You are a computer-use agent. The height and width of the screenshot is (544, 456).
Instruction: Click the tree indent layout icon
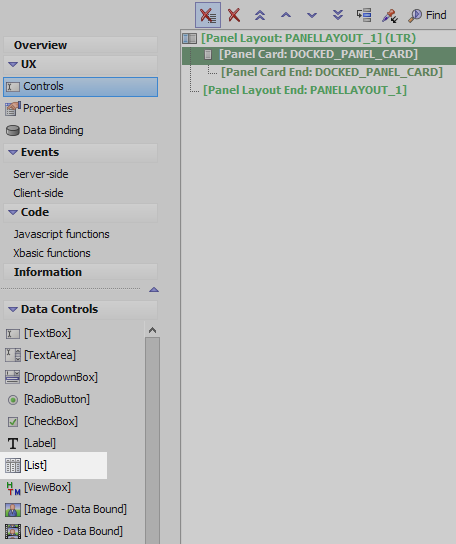(364, 15)
